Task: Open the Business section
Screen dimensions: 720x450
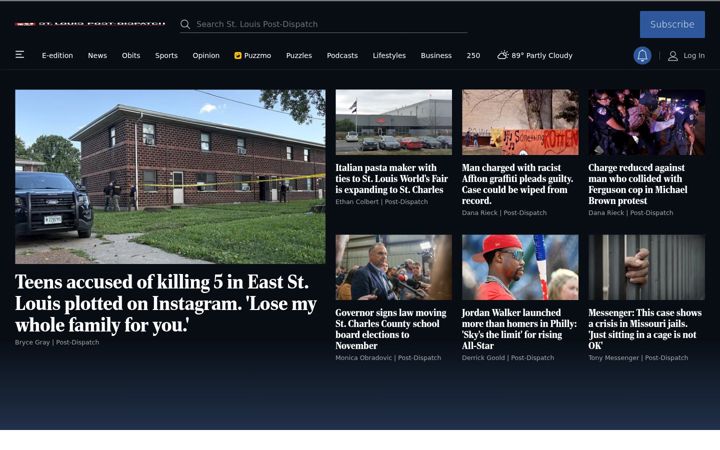Action: [x=436, y=56]
